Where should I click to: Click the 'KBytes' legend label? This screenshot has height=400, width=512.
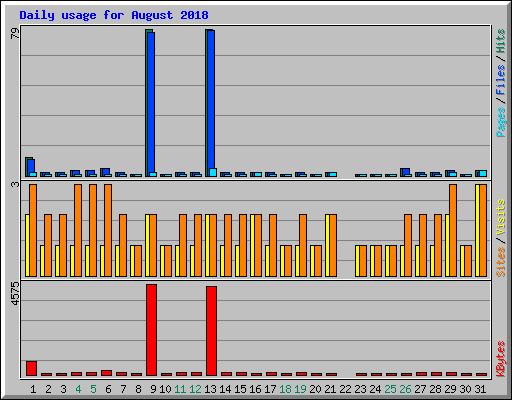[x=500, y=359]
